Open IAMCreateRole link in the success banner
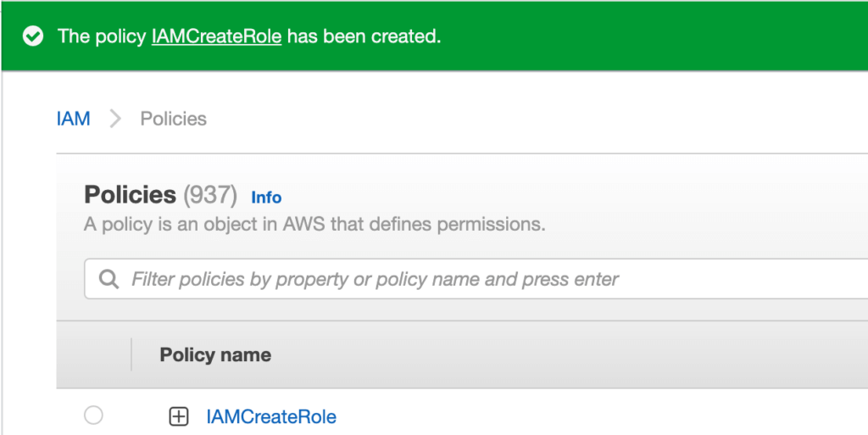 coord(216,36)
